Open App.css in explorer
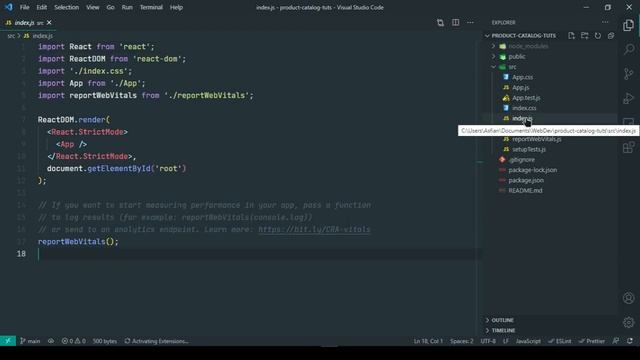The image size is (640, 360). click(x=522, y=77)
